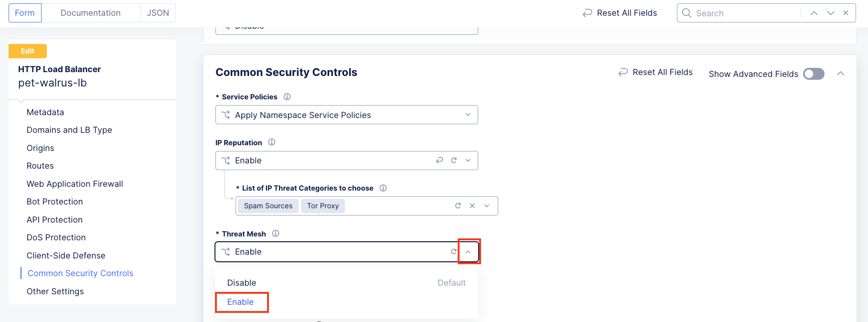Collapse Common Security Controls section
This screenshot has height=322, width=868.
coord(841,74)
